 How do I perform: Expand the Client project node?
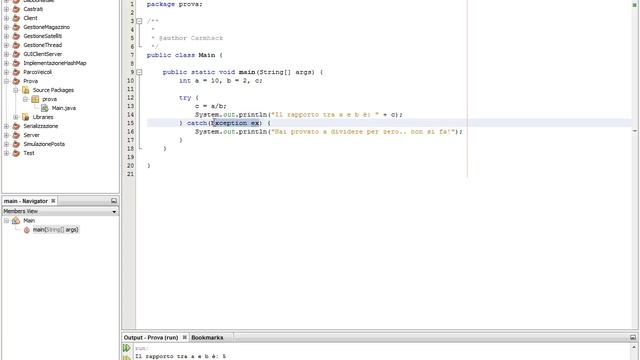pyautogui.click(x=7, y=18)
